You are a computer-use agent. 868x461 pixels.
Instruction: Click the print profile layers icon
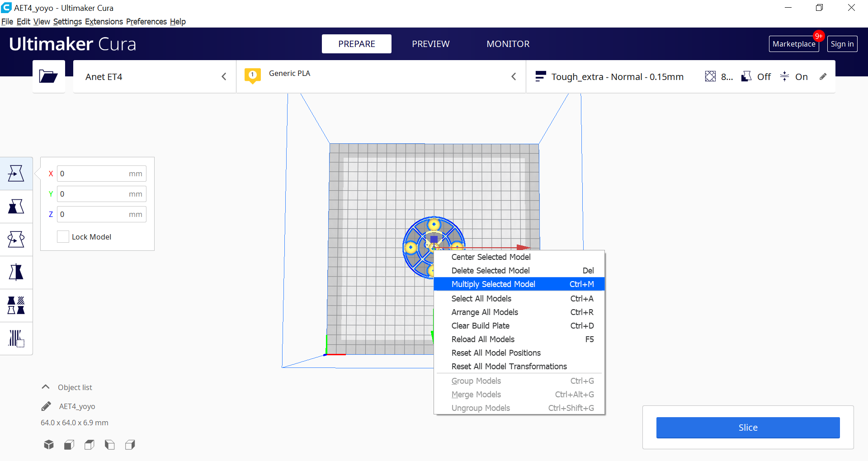point(540,76)
